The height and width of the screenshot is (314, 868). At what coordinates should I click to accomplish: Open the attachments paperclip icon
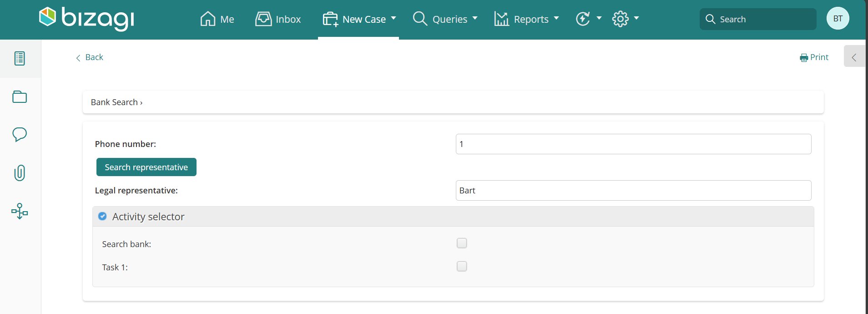click(x=20, y=173)
